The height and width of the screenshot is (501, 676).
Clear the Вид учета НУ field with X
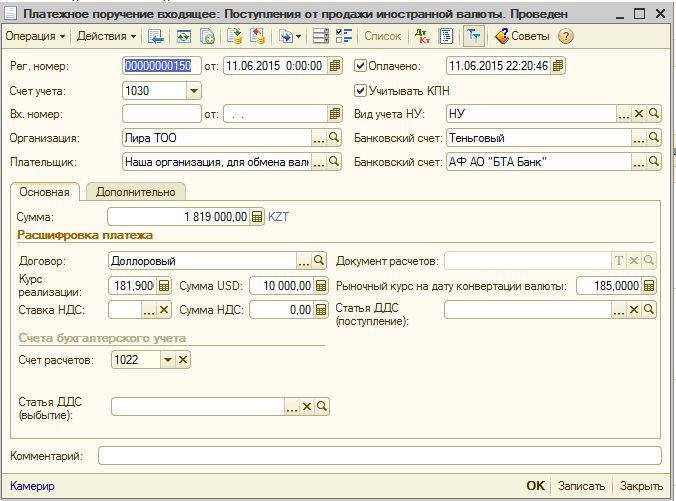tap(639, 114)
